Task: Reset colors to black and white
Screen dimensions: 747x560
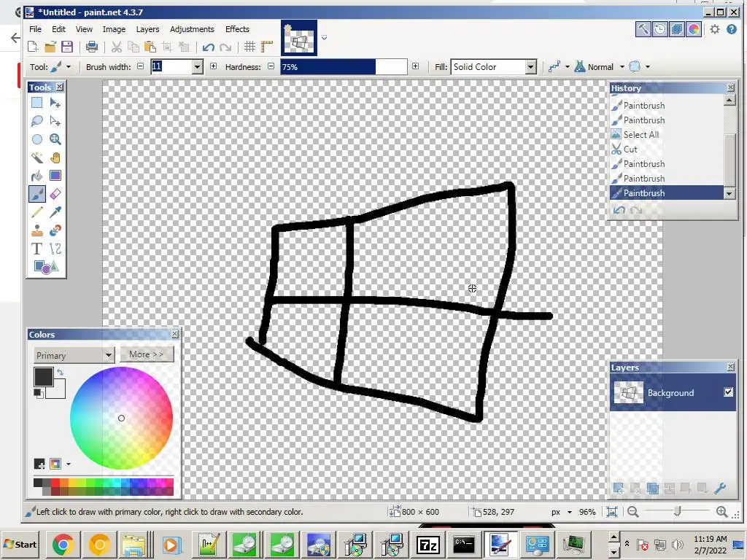Action: point(39,393)
